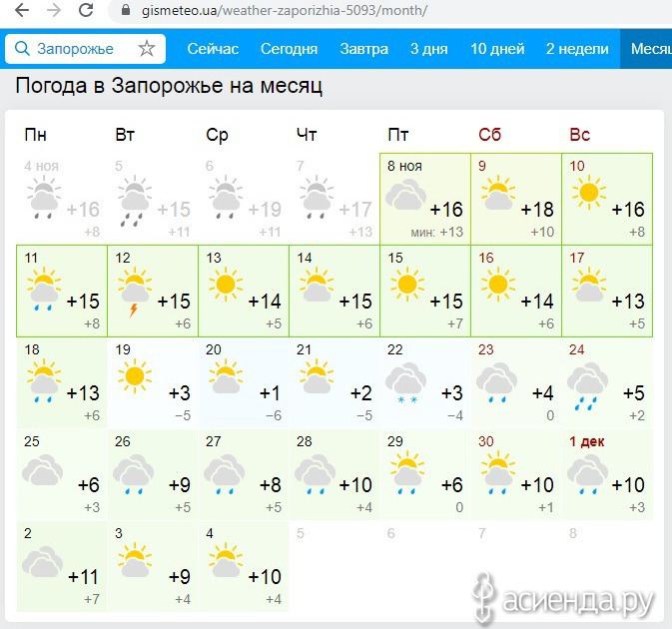
Task: Click the search magnifier icon next to Запорожье
Action: [x=22, y=48]
